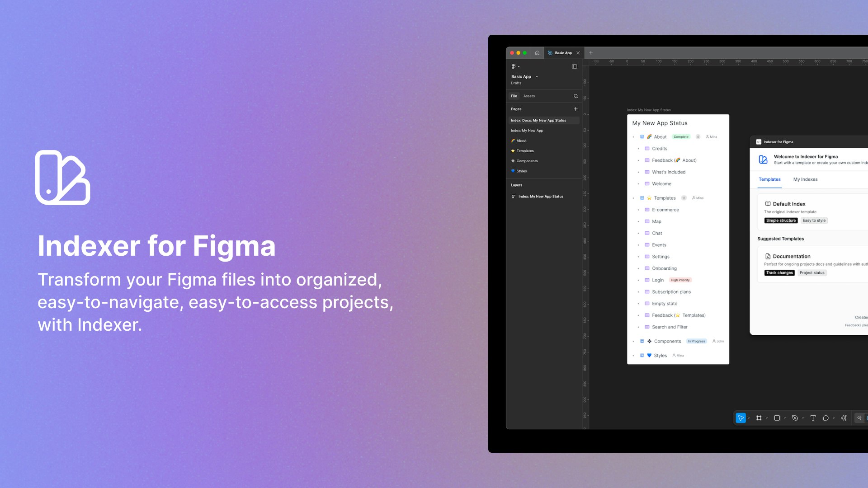Select the Move tool
The width and height of the screenshot is (868, 488).
pyautogui.click(x=741, y=418)
